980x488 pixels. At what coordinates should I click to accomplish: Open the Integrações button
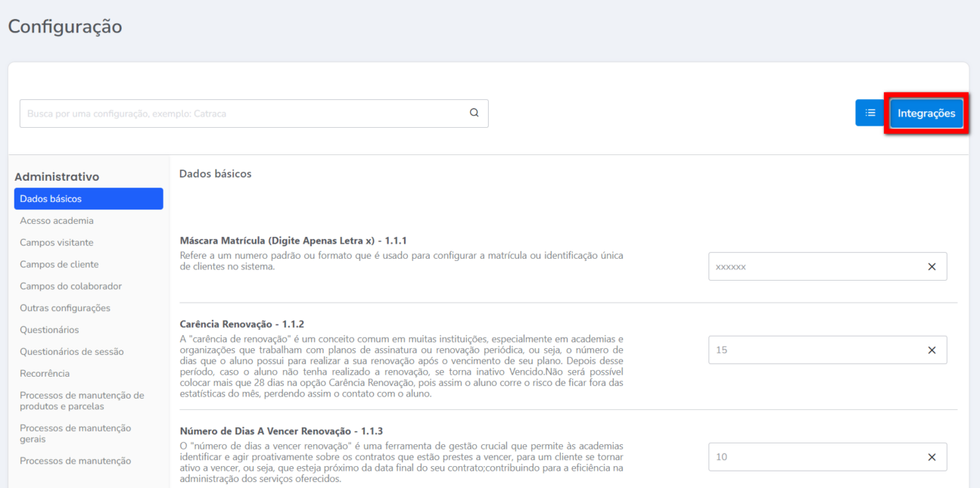click(926, 113)
